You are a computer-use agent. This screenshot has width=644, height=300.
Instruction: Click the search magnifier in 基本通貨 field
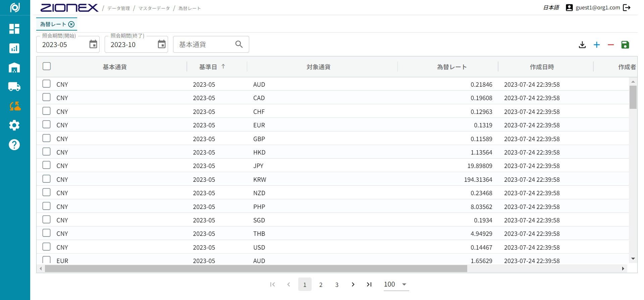[239, 44]
